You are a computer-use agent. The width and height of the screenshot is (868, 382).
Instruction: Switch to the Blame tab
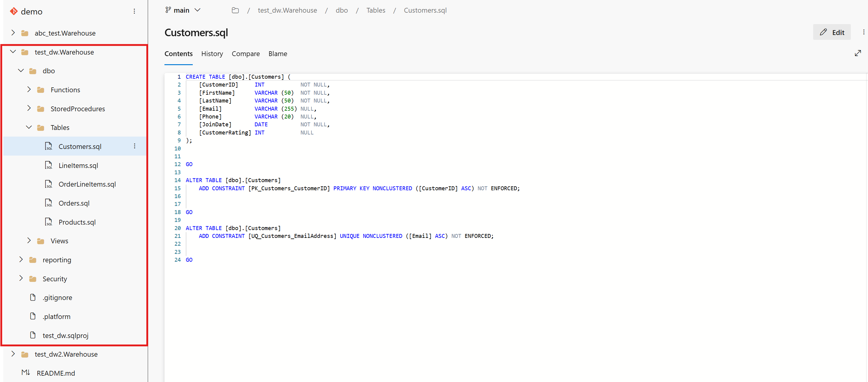(278, 54)
